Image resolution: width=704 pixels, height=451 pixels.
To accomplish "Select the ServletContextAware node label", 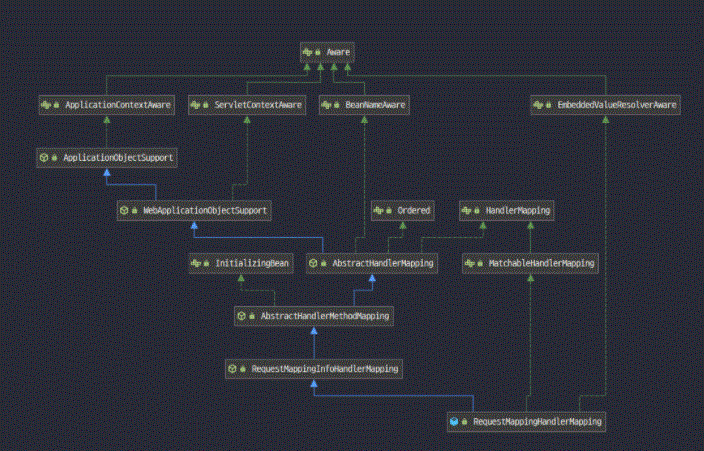I will 257,105.
